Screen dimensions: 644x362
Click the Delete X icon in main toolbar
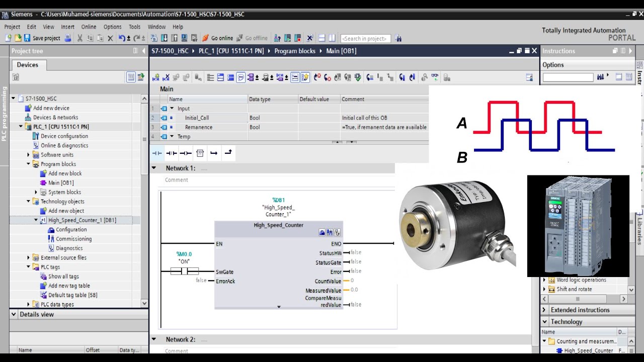(x=110, y=38)
